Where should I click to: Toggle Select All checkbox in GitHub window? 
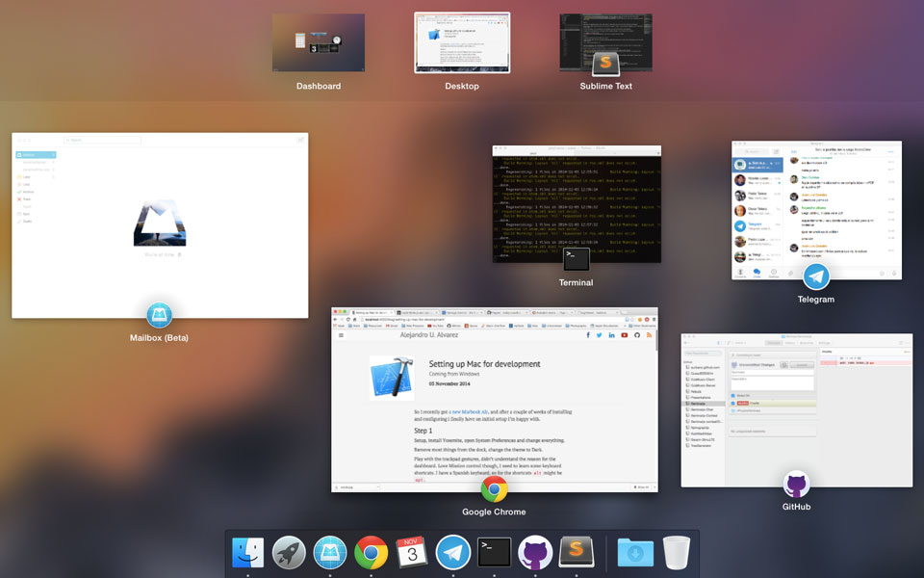732,396
